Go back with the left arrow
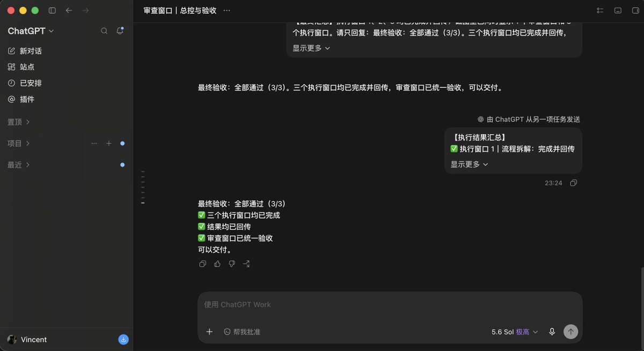The width and height of the screenshot is (644, 351). pos(69,10)
